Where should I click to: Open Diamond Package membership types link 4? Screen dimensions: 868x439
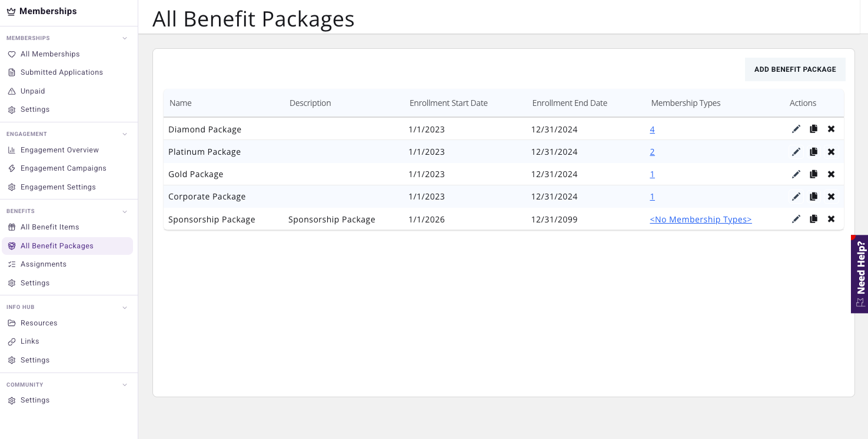click(652, 129)
